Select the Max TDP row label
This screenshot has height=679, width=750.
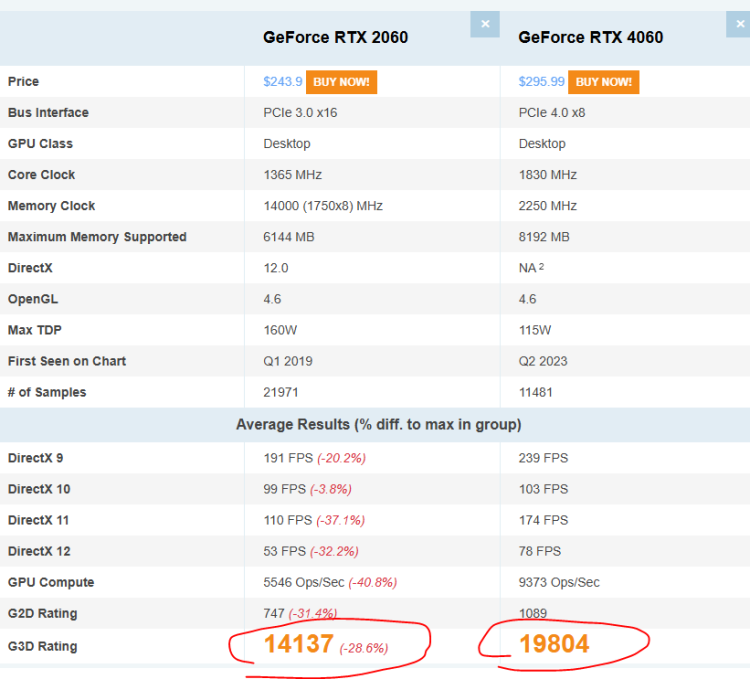35,330
